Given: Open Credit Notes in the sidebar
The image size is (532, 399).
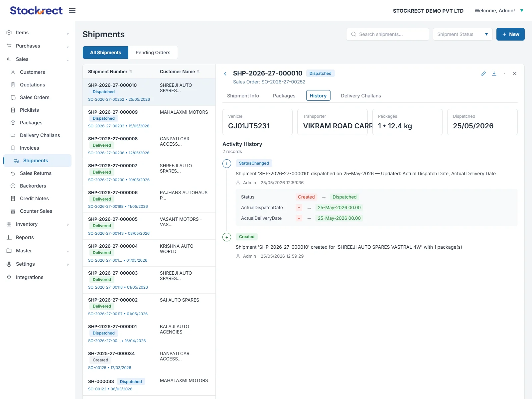Looking at the screenshot, I should pyautogui.click(x=38, y=199).
